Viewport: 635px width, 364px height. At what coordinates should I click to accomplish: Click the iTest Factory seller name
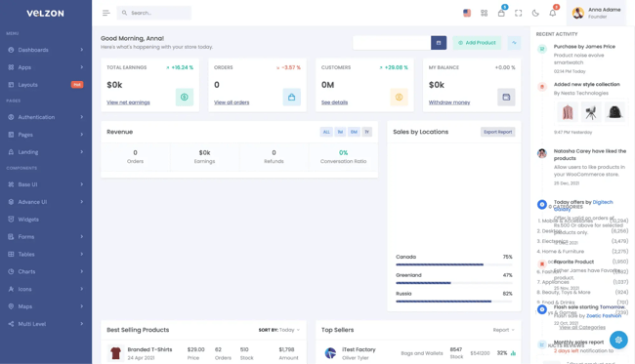point(359,349)
